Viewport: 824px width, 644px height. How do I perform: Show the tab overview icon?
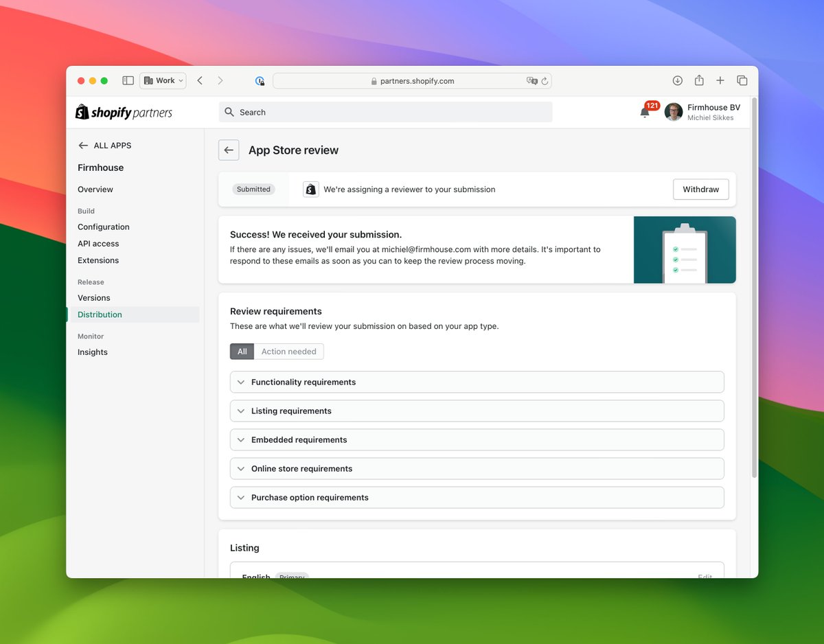pos(742,80)
